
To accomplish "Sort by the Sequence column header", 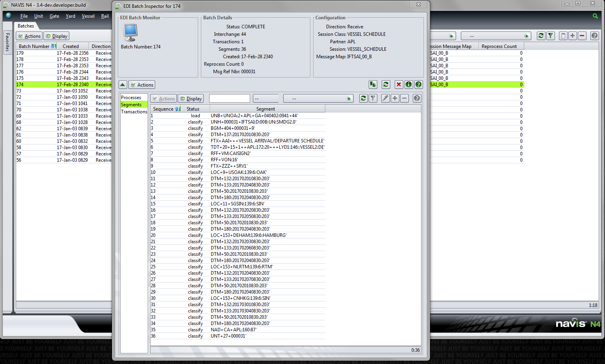I will (166, 109).
